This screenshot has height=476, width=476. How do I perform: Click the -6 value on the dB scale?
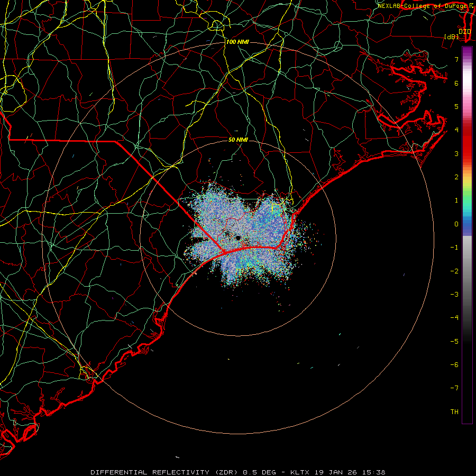(x=454, y=365)
